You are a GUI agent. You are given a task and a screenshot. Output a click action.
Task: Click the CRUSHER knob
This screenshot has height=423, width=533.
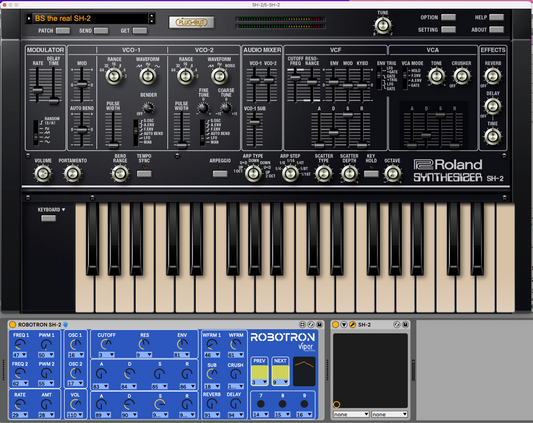(462, 76)
